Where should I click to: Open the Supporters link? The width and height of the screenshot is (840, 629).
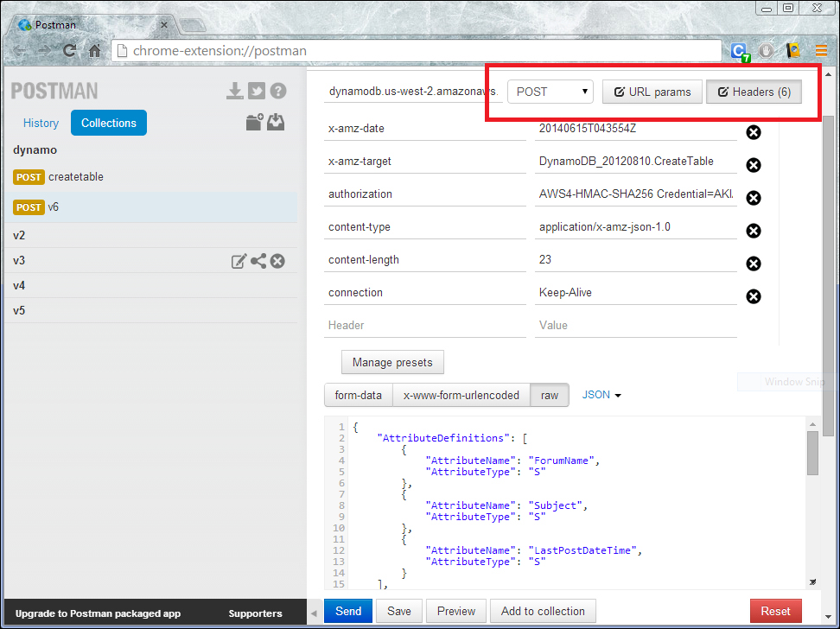[x=256, y=613]
